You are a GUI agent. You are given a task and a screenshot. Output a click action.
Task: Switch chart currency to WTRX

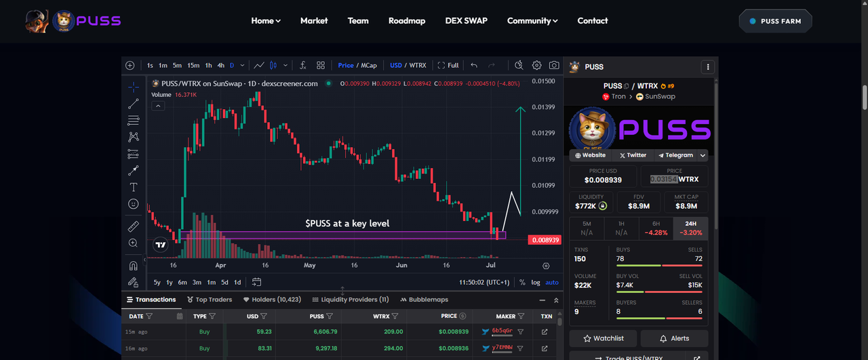pos(418,65)
